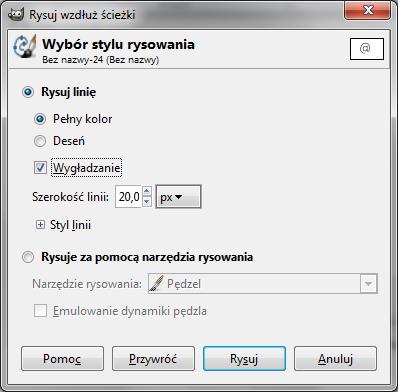Click the image preview thumbnail in header
The image size is (398, 392).
click(x=367, y=49)
